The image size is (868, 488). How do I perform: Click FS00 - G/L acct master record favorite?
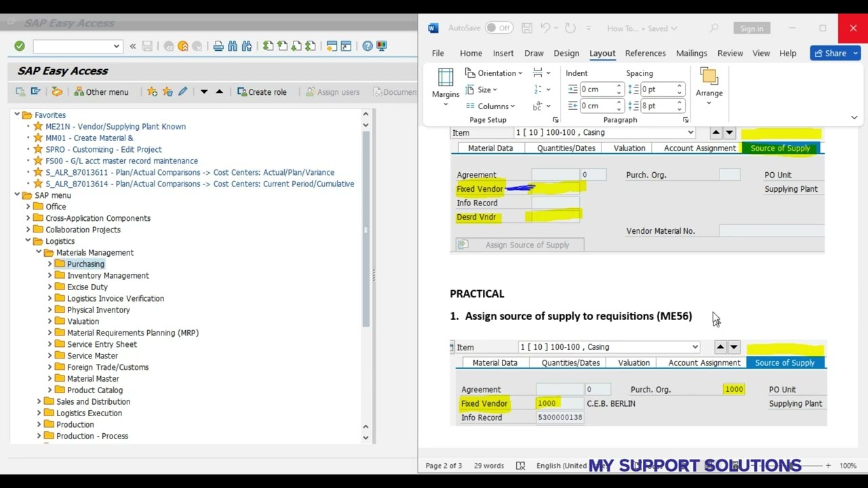point(121,161)
